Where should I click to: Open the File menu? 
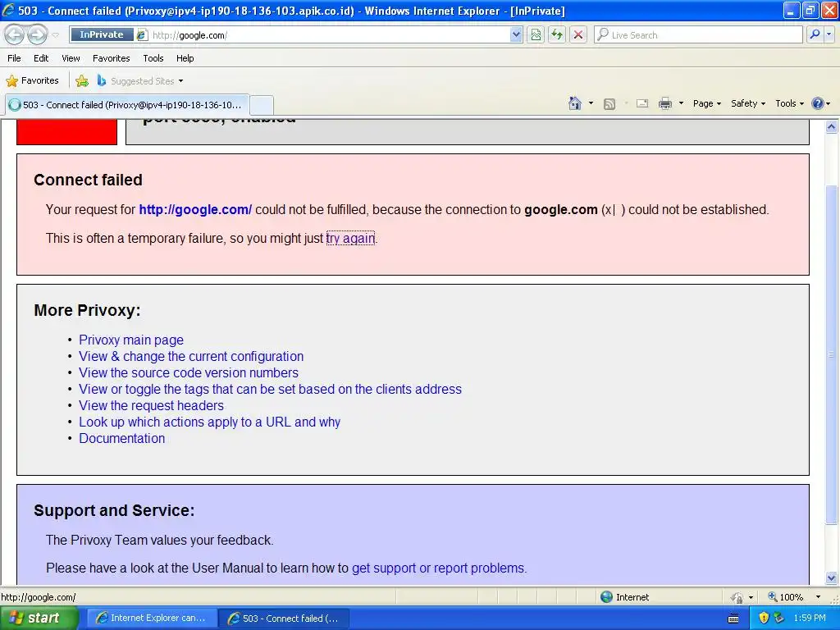coord(15,58)
